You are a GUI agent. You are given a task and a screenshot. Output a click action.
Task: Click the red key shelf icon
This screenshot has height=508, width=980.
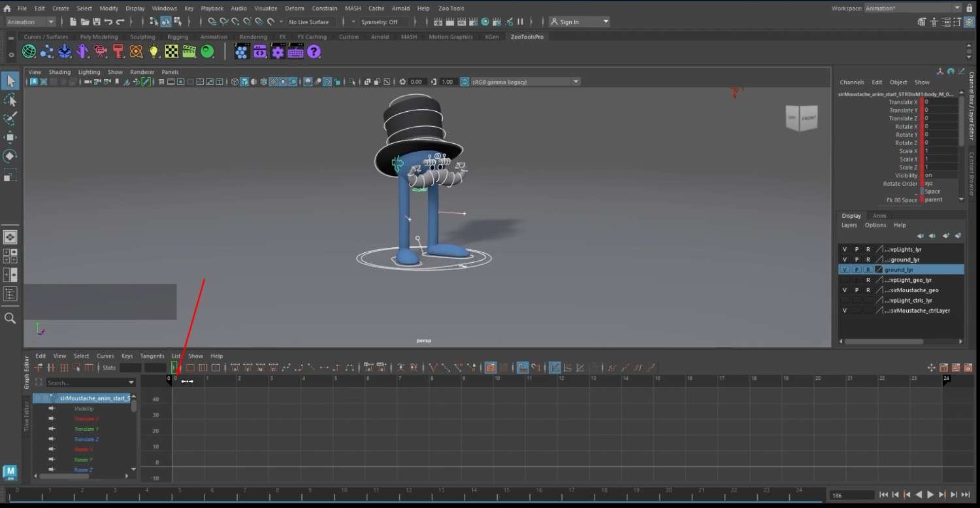click(x=118, y=52)
